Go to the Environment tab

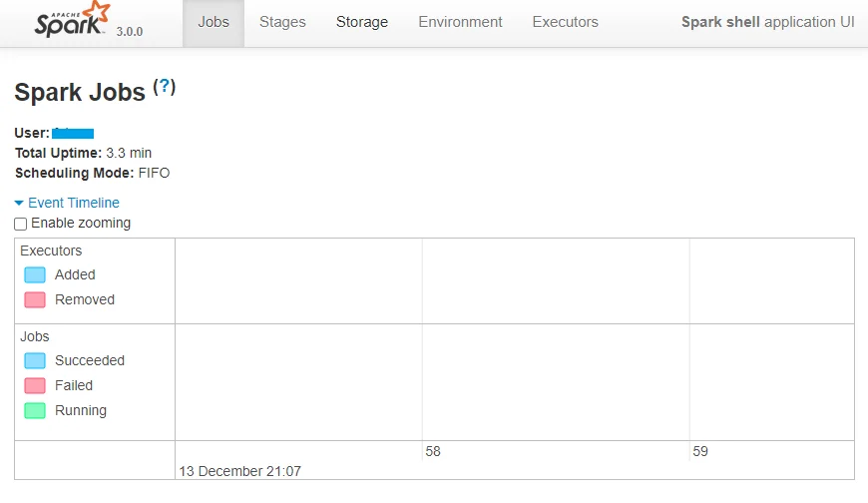(460, 22)
